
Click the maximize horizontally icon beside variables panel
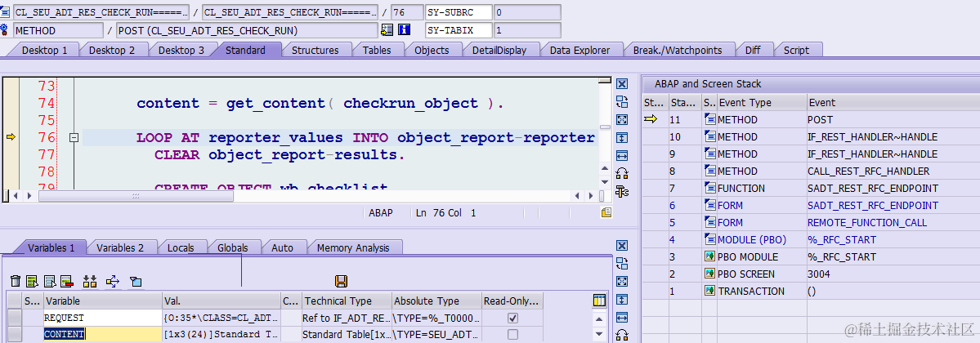621,317
